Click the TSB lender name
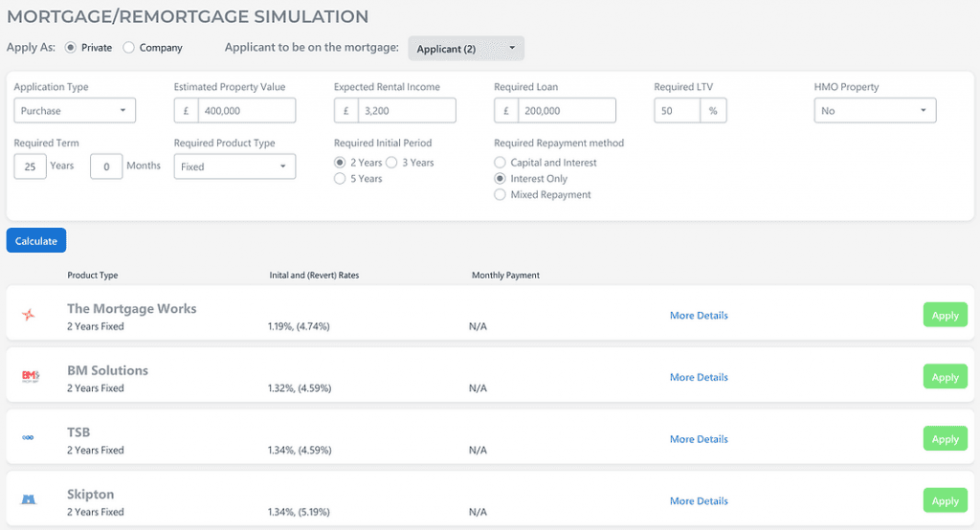Image resolution: width=980 pixels, height=530 pixels. 78,432
